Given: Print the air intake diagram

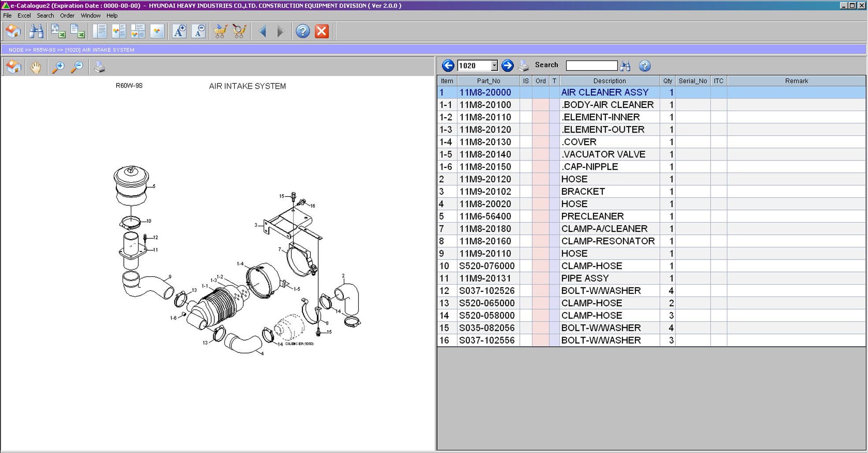Looking at the screenshot, I should click(x=100, y=67).
